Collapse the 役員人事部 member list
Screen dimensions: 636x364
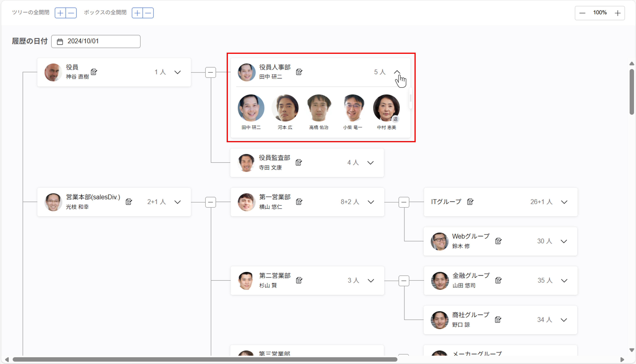pos(397,72)
